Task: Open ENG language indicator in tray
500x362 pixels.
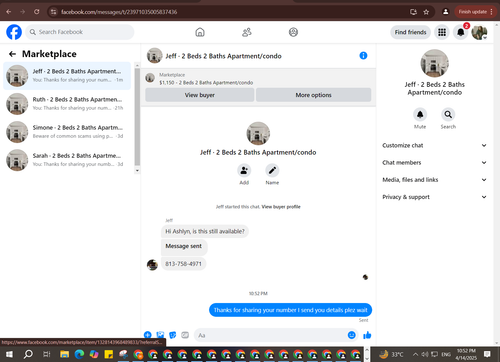Action: click(446, 354)
